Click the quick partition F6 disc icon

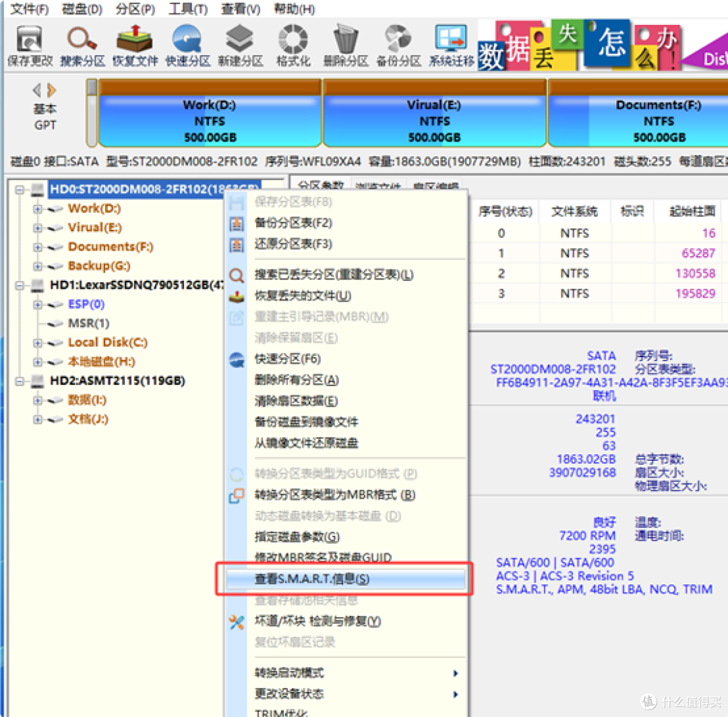237,359
